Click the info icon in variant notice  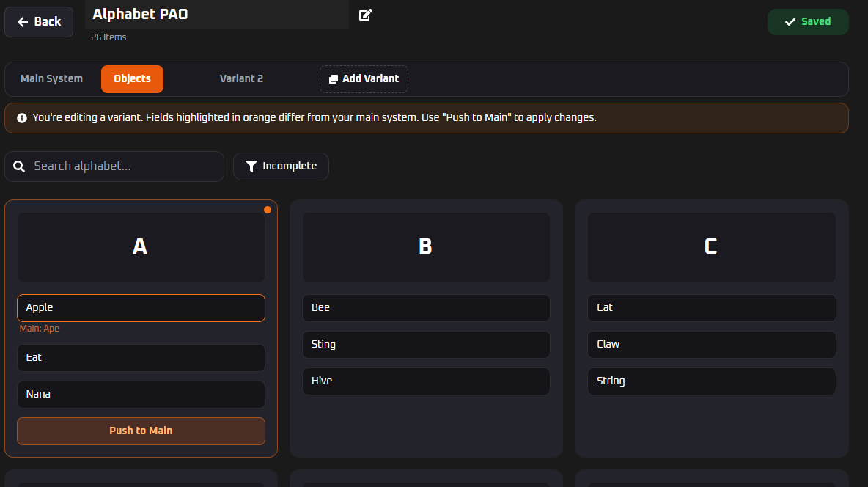click(x=22, y=117)
